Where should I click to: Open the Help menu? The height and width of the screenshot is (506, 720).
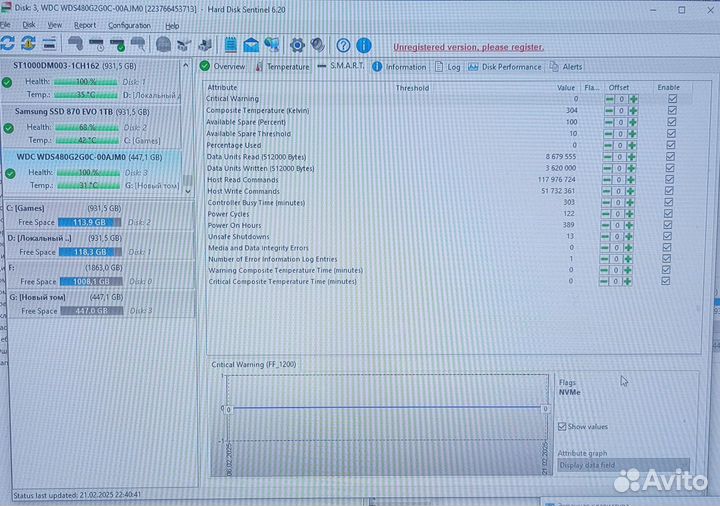coord(172,26)
